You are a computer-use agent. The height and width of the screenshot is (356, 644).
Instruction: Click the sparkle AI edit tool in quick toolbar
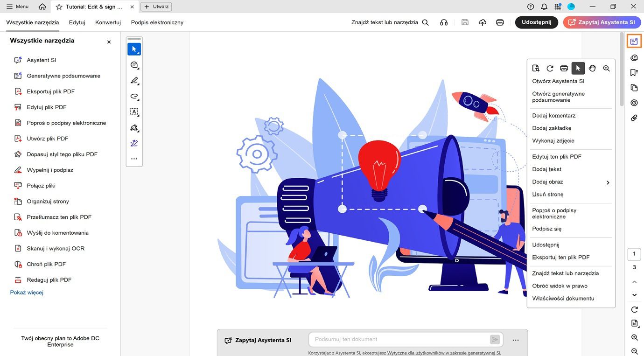(134, 143)
